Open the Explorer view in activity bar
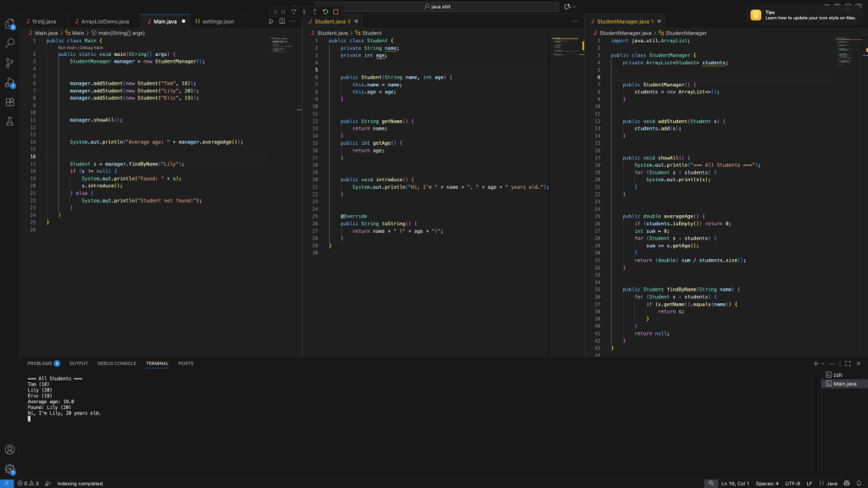868x488 pixels. 10,23
